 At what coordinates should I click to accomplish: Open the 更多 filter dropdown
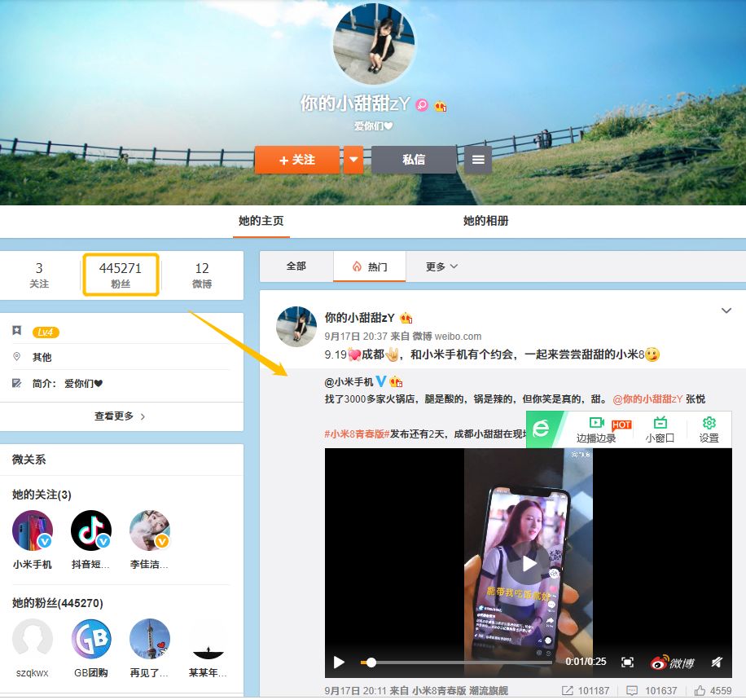click(441, 266)
